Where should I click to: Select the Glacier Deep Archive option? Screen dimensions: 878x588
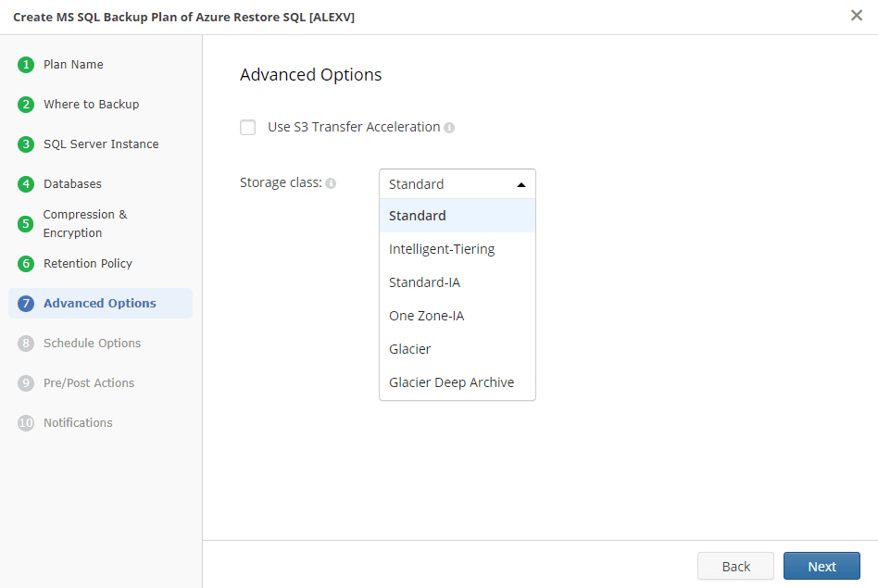point(452,382)
